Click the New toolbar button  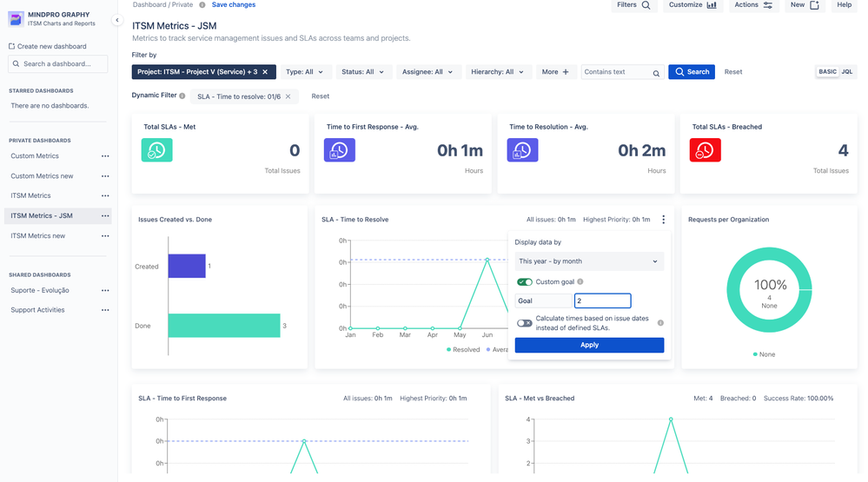(x=805, y=5)
